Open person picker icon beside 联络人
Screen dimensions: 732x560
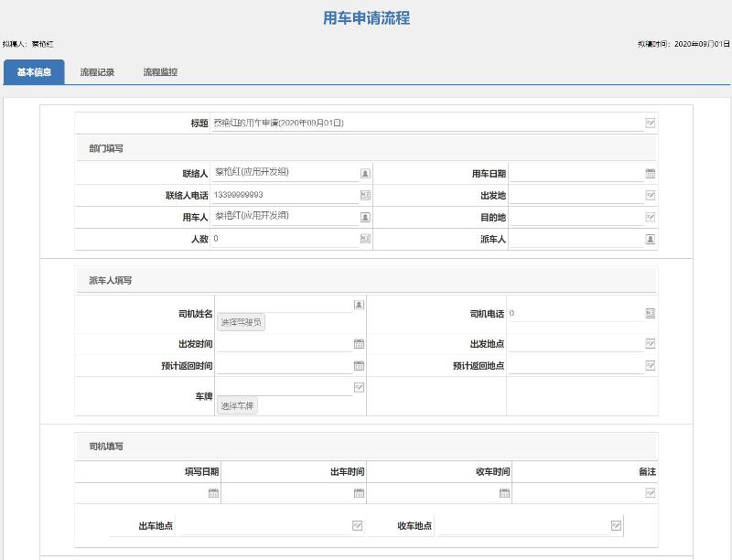click(x=365, y=173)
